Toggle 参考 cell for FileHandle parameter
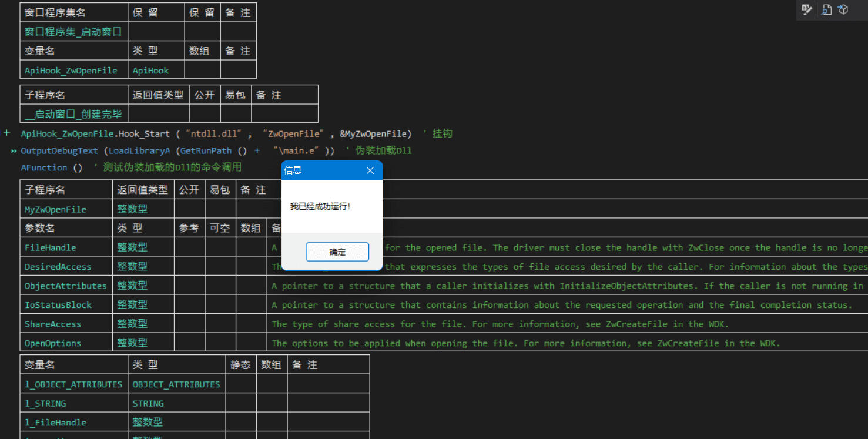Viewport: 868px width, 439px height. (189, 248)
